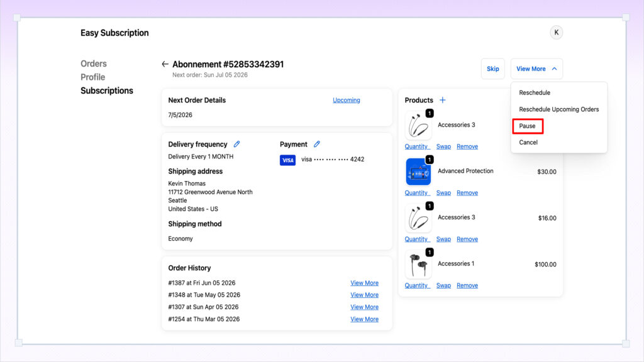Click the $100.00 price of Accessories 1
This screenshot has height=362, width=644.
coord(545,265)
